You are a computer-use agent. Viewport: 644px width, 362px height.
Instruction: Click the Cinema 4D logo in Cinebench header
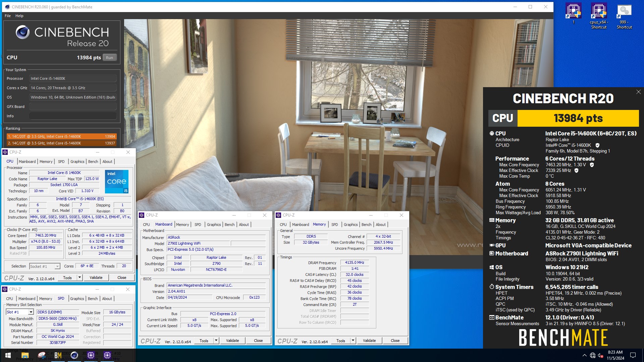tap(22, 32)
